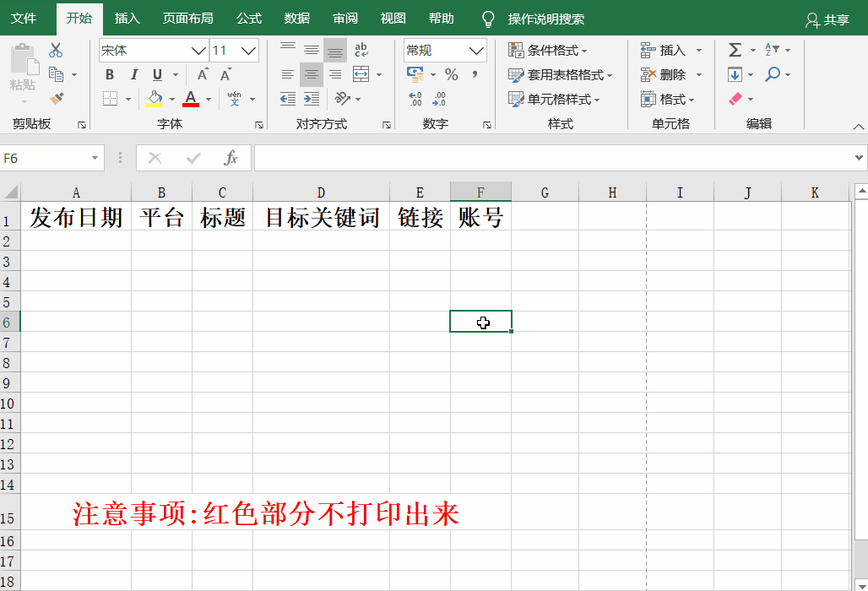Image resolution: width=868 pixels, height=591 pixels.
Task: Click 插入 cells button in 单元格 group
Action: click(x=663, y=51)
